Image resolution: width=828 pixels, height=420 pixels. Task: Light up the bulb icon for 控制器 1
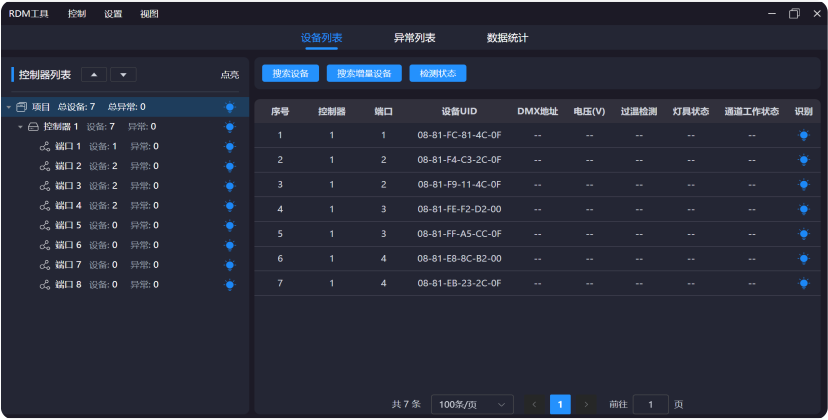pyautogui.click(x=230, y=127)
